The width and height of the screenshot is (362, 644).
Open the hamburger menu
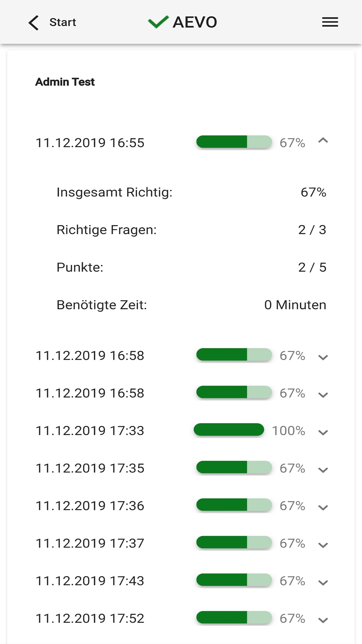pos(330,22)
